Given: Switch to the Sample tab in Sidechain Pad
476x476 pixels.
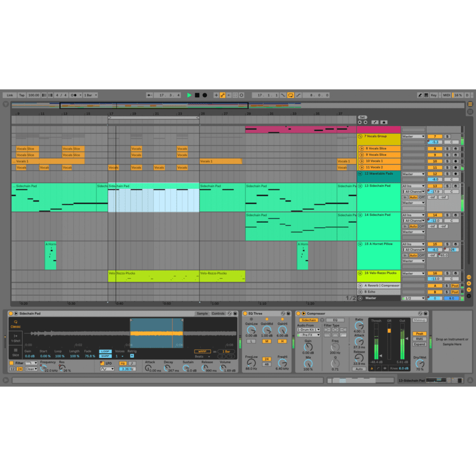Looking at the screenshot, I should pyautogui.click(x=202, y=314).
